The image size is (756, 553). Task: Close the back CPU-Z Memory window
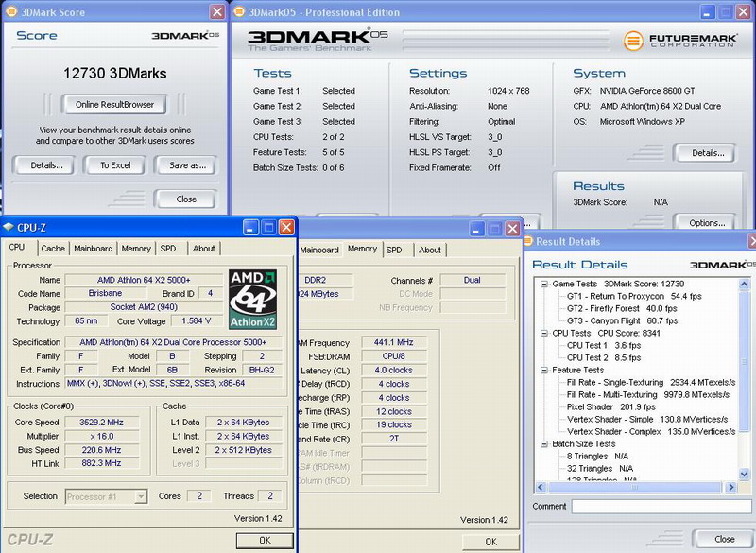pos(512,229)
